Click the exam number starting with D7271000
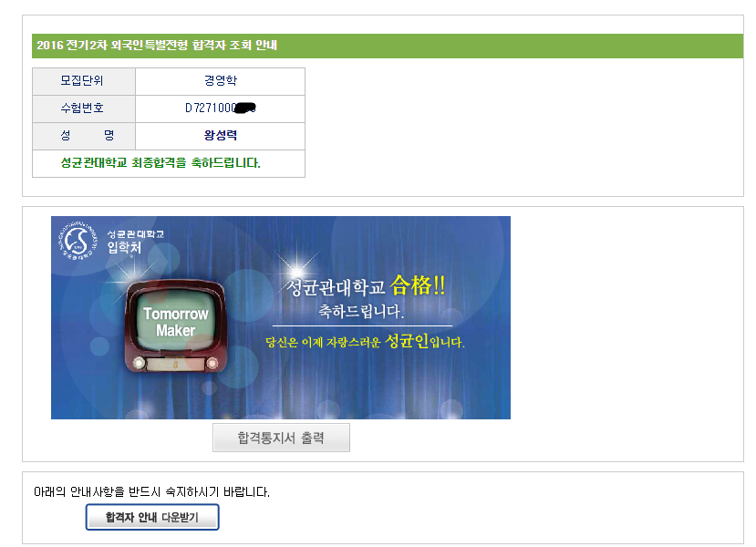The height and width of the screenshot is (547, 756). [221, 108]
